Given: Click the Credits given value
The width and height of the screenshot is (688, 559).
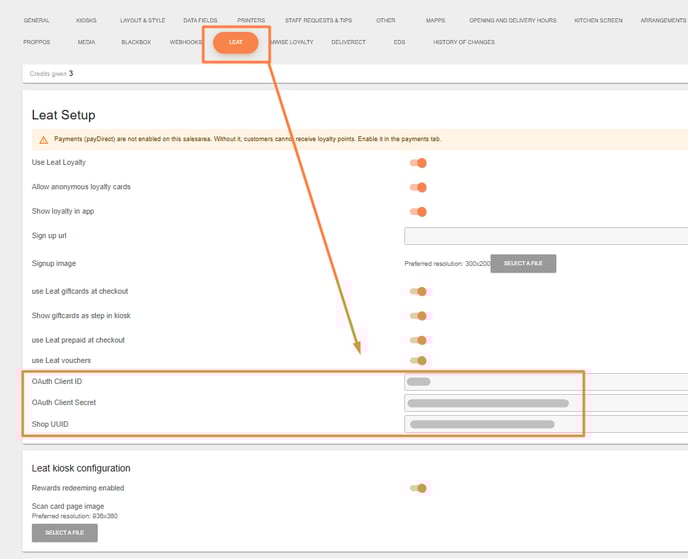Looking at the screenshot, I should (x=71, y=73).
